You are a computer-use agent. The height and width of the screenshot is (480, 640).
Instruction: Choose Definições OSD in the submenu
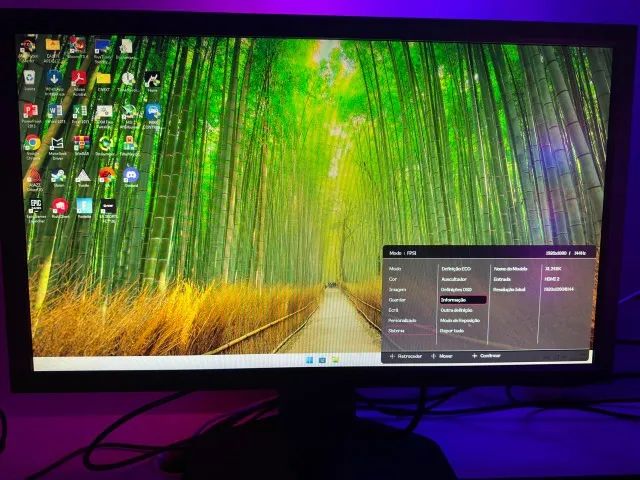tap(456, 289)
